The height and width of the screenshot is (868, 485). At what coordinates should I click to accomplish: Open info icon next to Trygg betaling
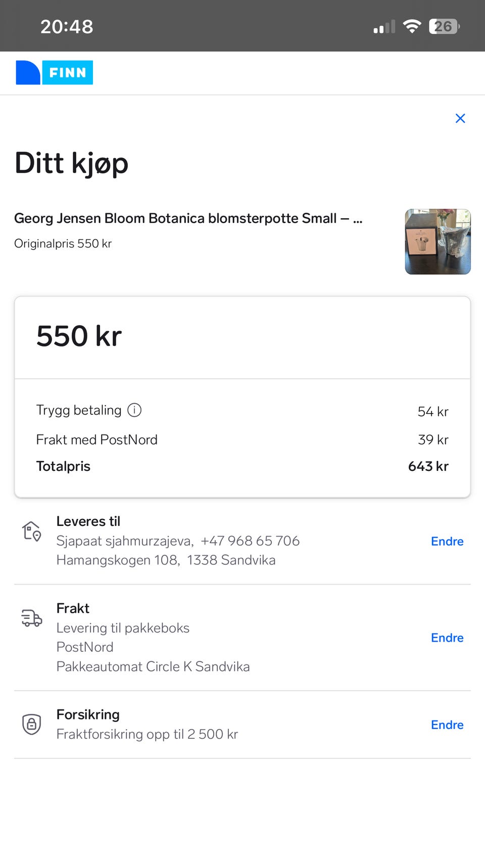pyautogui.click(x=134, y=410)
